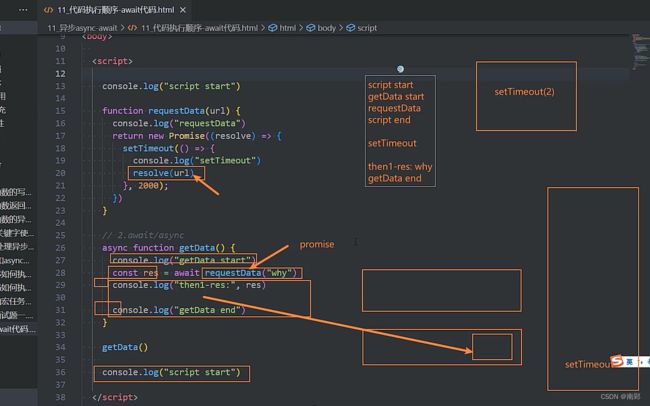
Task: Click line number 15 in the gutter
Action: pyautogui.click(x=61, y=111)
